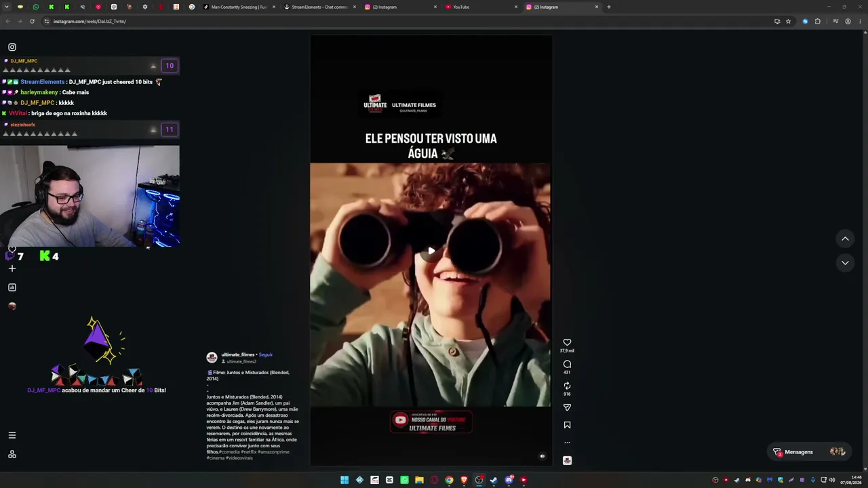Switch to the YouTube browser tab

click(481, 7)
